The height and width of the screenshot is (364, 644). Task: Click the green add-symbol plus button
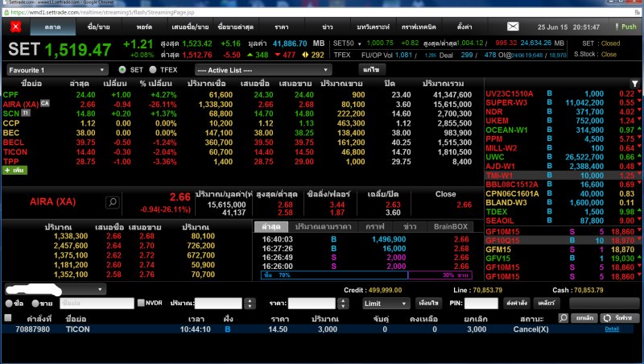(x=14, y=170)
